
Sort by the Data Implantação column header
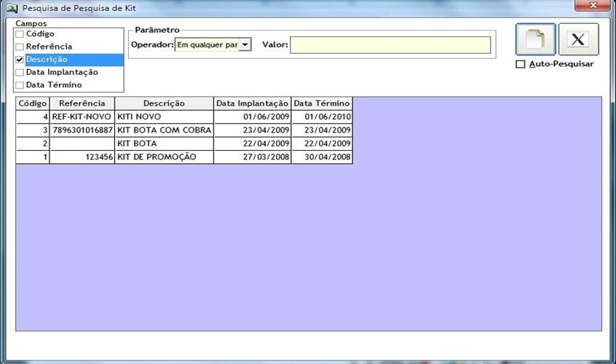tap(252, 103)
